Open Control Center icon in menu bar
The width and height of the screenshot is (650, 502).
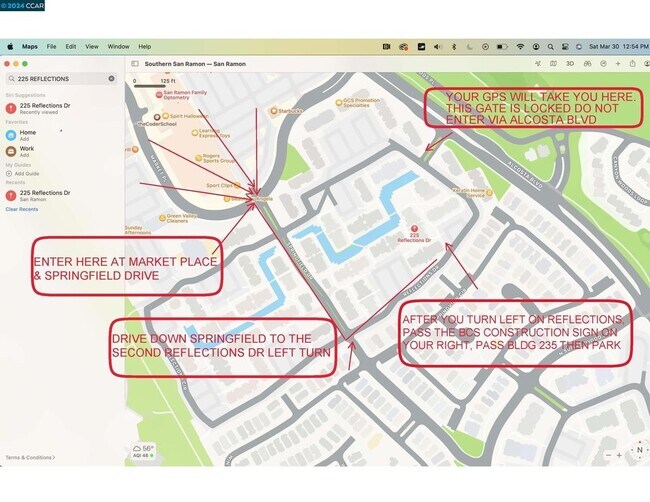tap(565, 47)
